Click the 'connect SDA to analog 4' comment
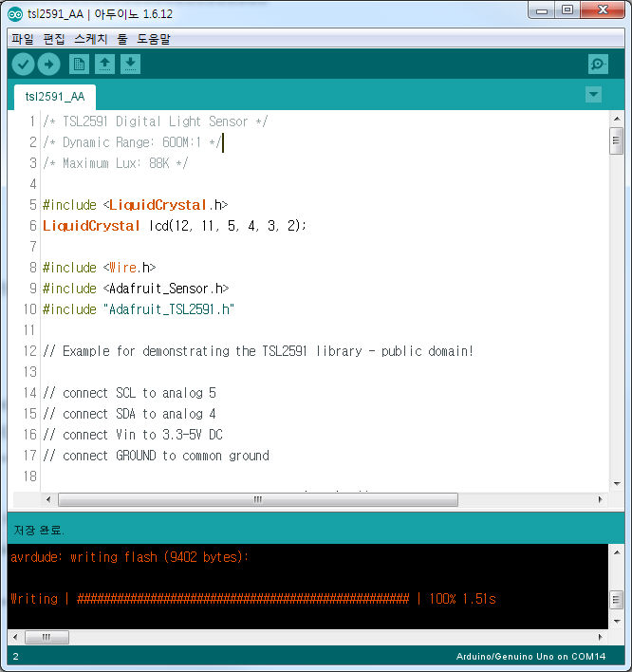The width and height of the screenshot is (632, 672). (x=129, y=414)
